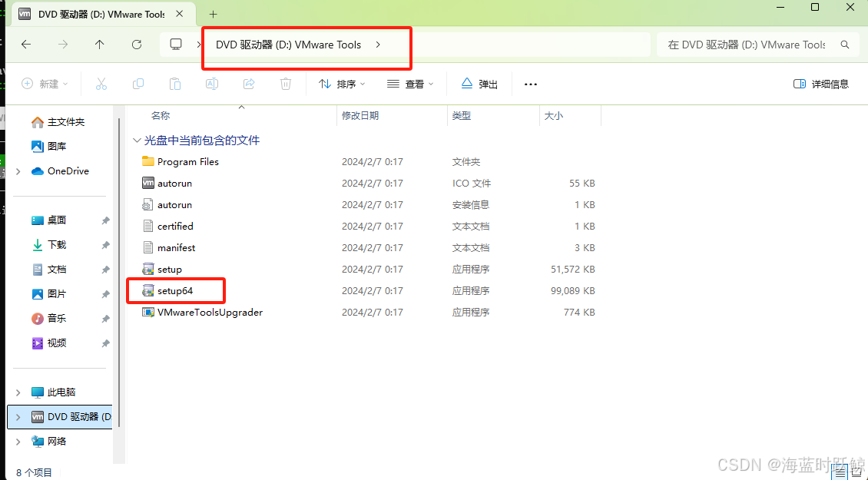
Task: Click the Cut scissors icon
Action: (101, 84)
